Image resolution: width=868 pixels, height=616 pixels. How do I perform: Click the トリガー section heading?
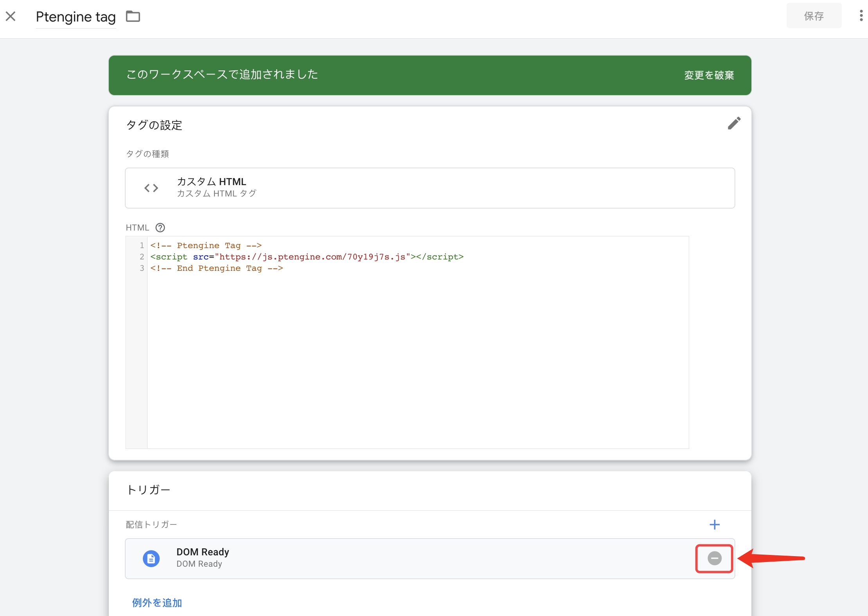click(148, 490)
